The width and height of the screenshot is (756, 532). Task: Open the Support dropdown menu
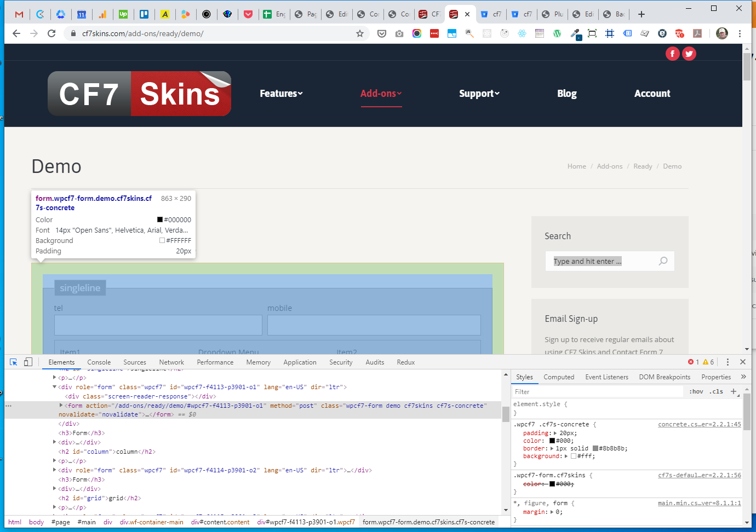(479, 94)
